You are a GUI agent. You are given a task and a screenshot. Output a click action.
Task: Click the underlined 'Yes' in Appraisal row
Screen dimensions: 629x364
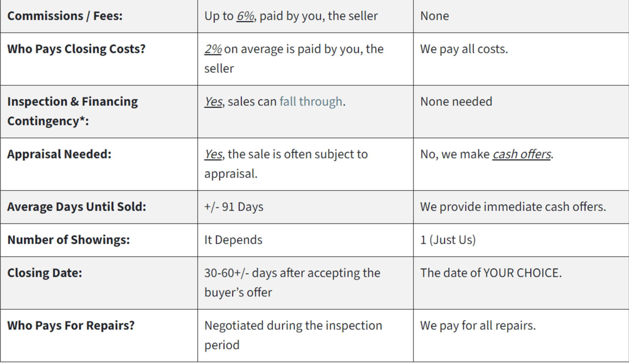[x=213, y=154]
